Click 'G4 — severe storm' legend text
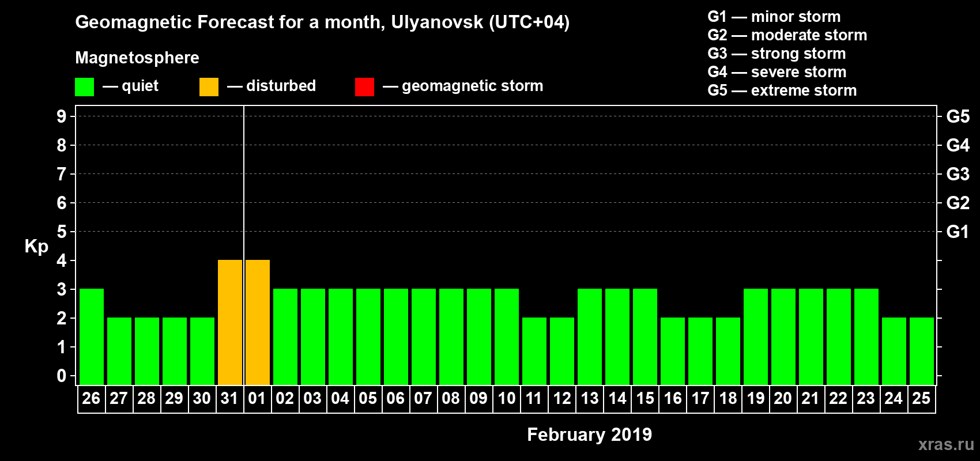Image resolution: width=980 pixels, height=461 pixels. [x=777, y=72]
